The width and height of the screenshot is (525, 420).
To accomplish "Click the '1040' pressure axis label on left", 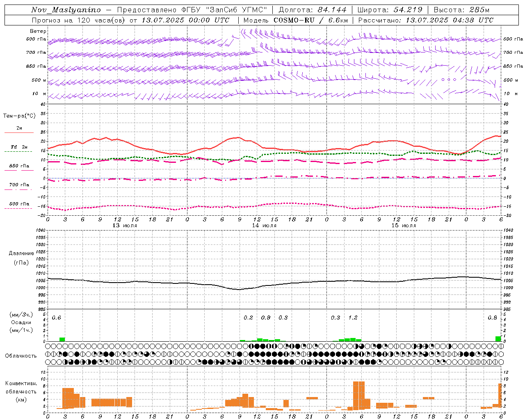I will (x=41, y=230).
